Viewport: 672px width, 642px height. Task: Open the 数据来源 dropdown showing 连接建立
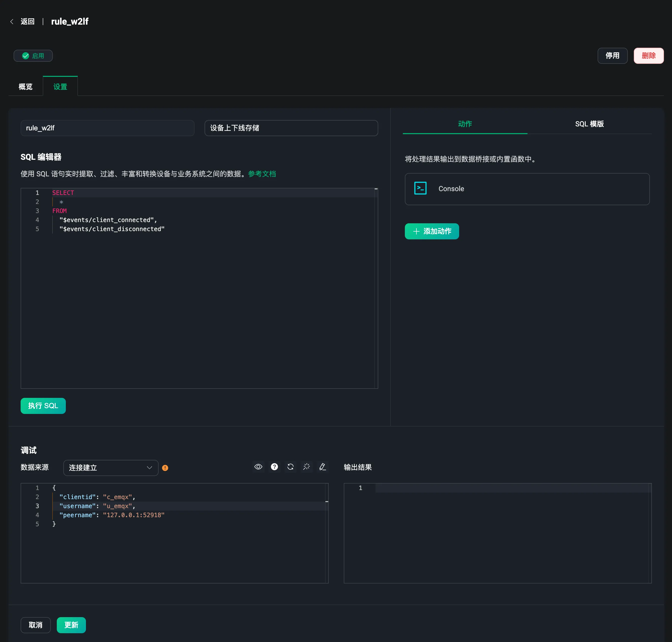[x=111, y=467]
